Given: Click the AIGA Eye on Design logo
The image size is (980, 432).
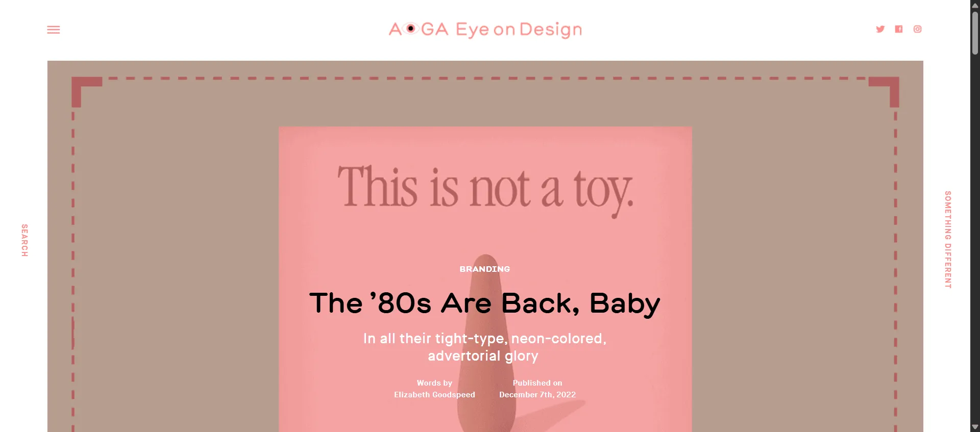Looking at the screenshot, I should 485,30.
